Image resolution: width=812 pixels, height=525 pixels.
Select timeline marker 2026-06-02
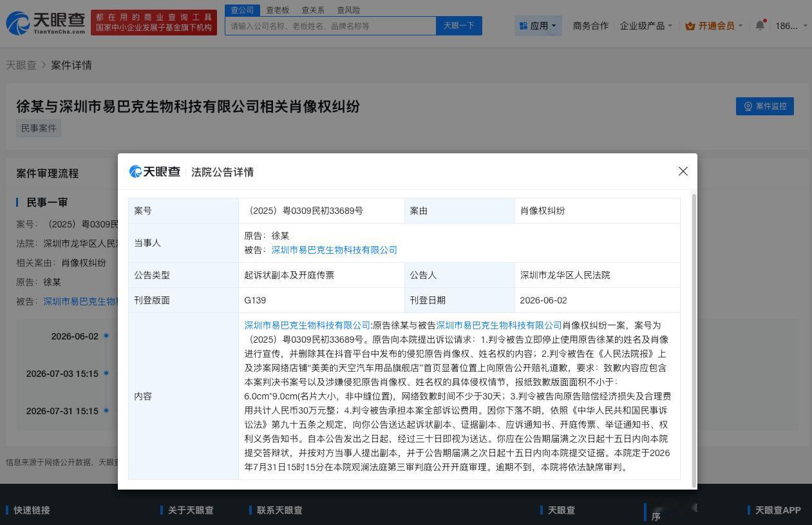tap(106, 336)
